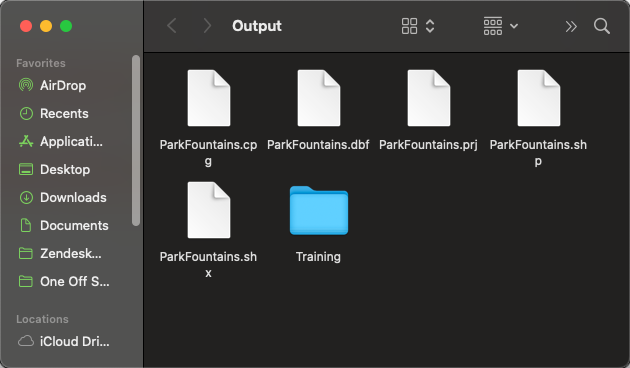The width and height of the screenshot is (630, 368).
Task: Open iCloud Drive under Locations
Action: tap(64, 341)
